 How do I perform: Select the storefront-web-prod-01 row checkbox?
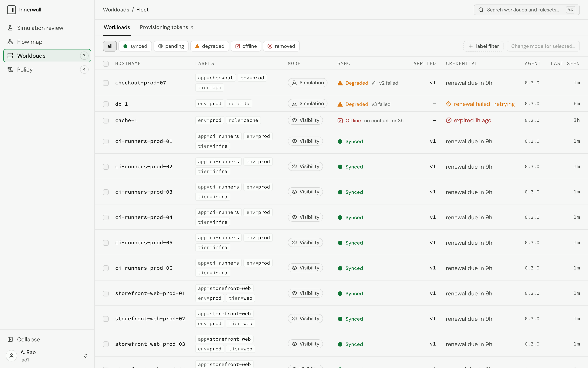pos(106,294)
